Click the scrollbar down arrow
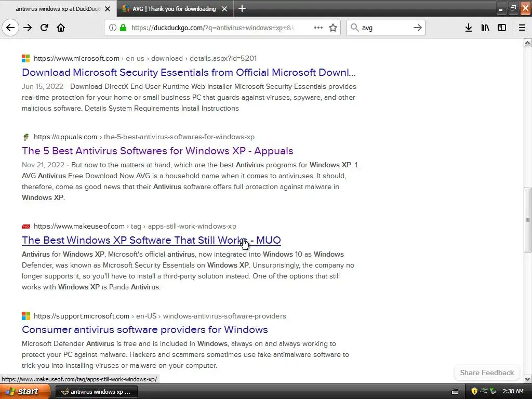Screen dimensions: 532x399 pos(528,379)
